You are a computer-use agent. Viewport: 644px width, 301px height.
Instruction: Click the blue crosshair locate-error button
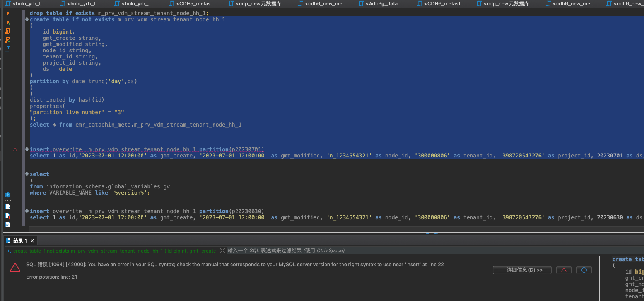pos(584,270)
